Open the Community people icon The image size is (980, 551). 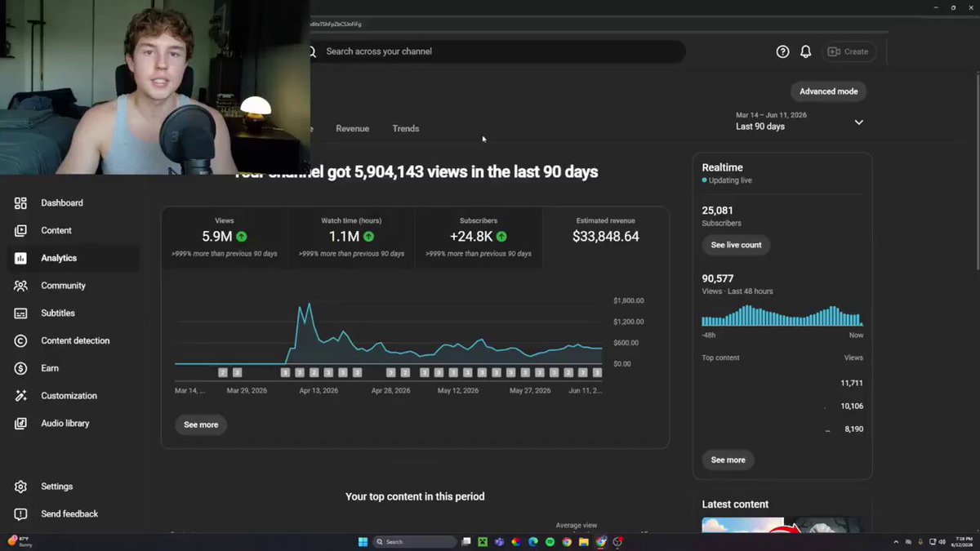[x=21, y=286]
